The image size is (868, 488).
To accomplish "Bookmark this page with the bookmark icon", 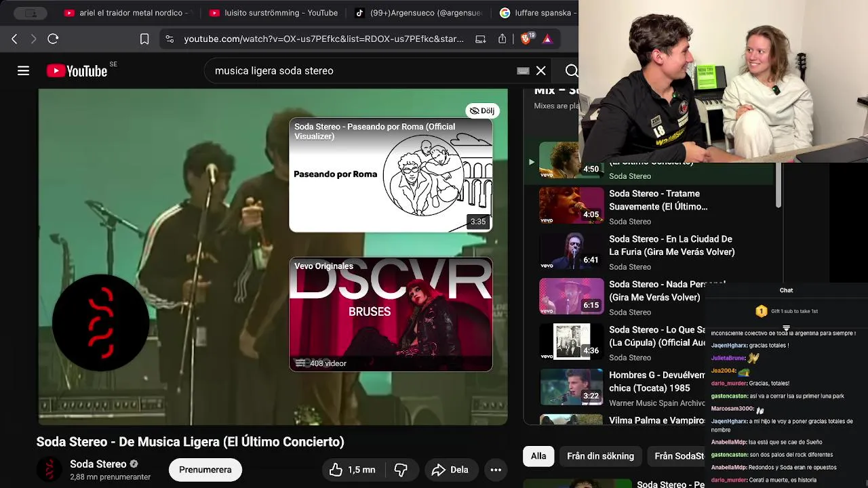I will 144,39.
